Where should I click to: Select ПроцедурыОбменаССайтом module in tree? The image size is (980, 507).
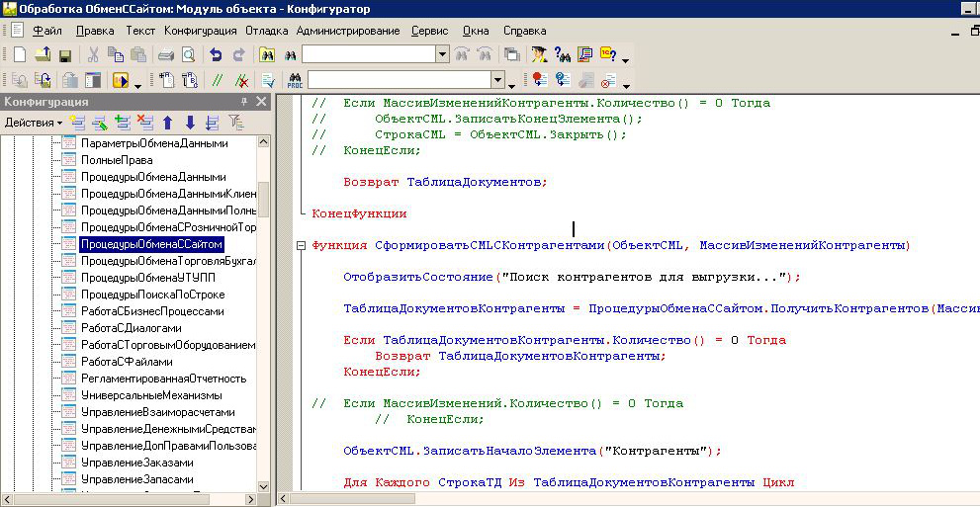point(152,243)
